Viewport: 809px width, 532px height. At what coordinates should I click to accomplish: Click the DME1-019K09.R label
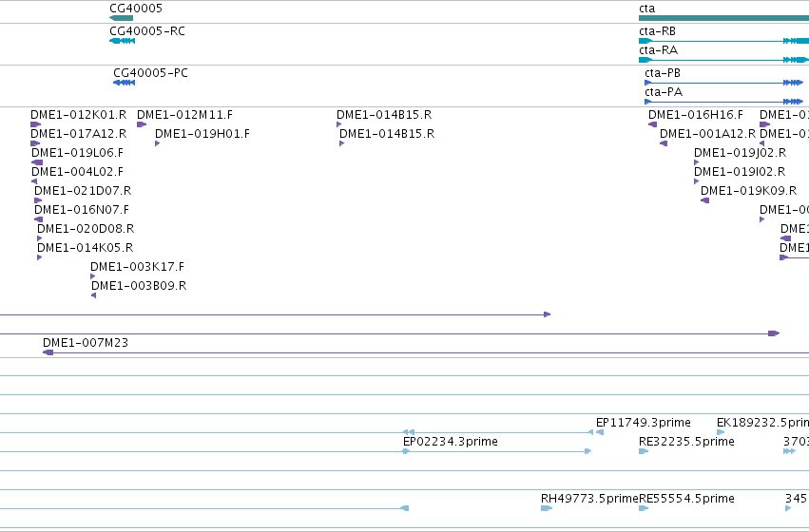[749, 191]
